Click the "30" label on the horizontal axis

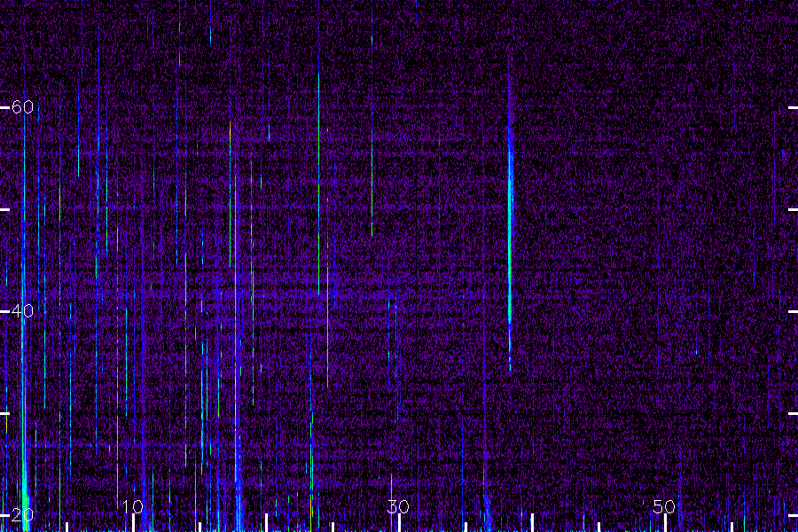pos(398,506)
